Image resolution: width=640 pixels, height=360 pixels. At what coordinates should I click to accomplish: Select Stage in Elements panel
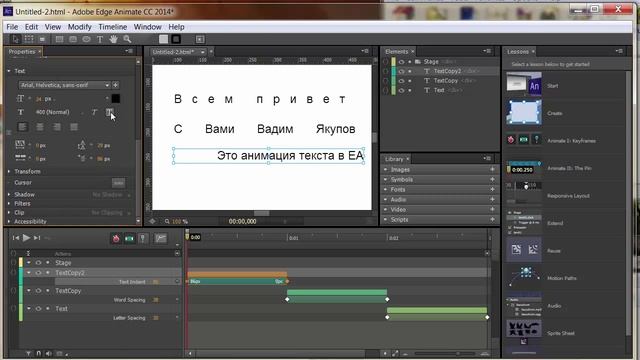click(431, 62)
